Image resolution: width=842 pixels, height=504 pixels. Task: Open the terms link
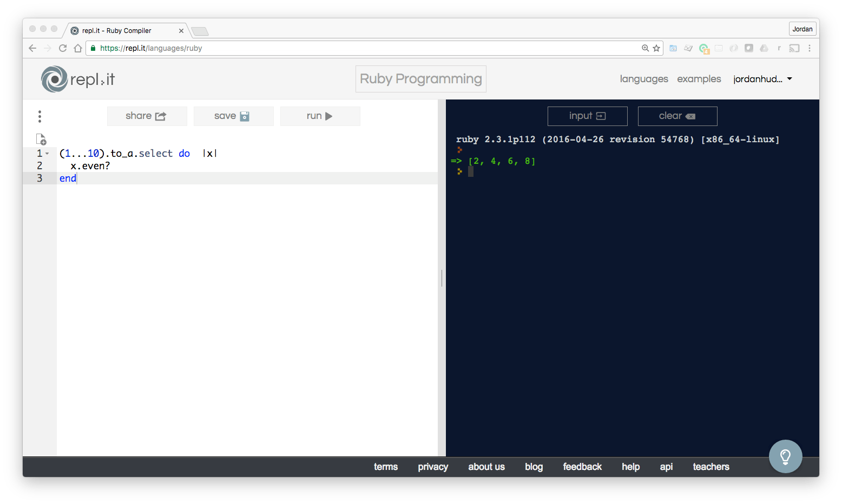(386, 467)
